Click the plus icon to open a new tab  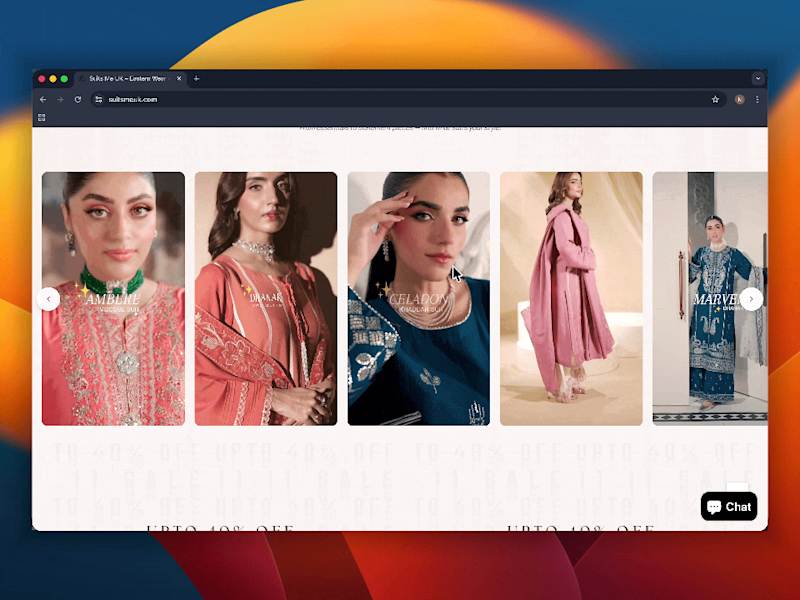tap(196, 78)
